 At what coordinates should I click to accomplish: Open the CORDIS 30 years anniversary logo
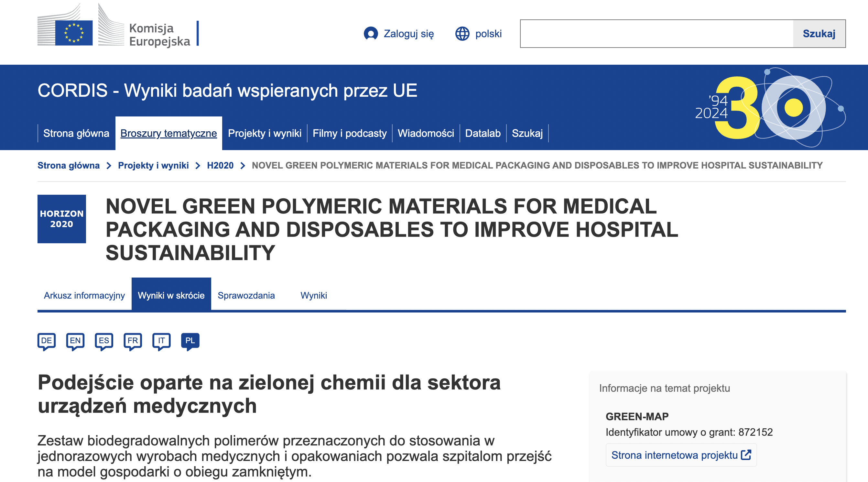point(771,108)
